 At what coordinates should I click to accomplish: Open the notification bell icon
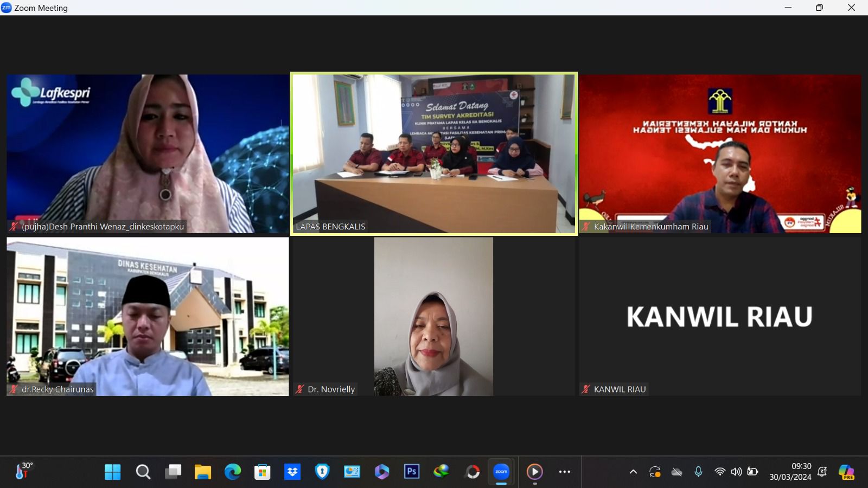(822, 472)
